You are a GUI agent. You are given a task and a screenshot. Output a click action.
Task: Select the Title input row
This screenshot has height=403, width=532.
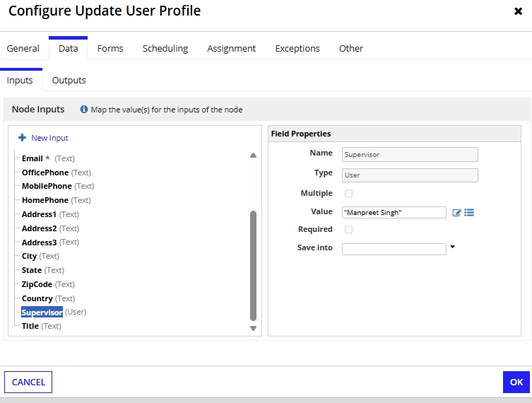click(x=42, y=326)
